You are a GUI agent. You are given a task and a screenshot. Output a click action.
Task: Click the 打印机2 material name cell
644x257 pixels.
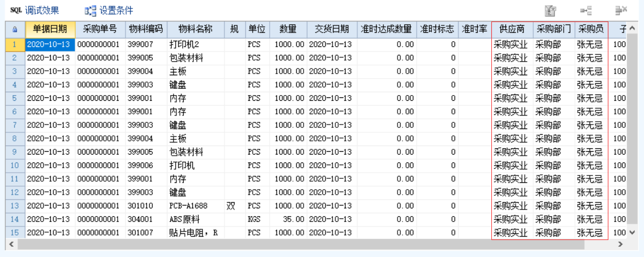click(196, 44)
